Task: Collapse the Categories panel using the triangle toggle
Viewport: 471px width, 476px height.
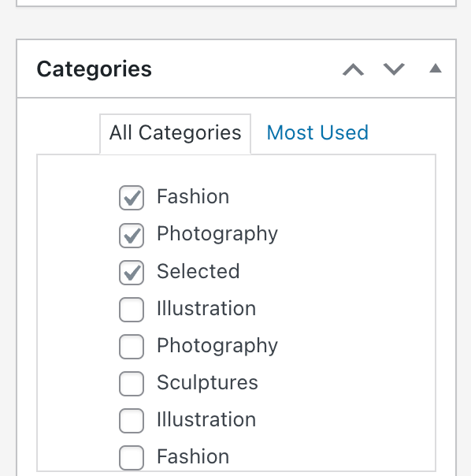Action: click(436, 69)
